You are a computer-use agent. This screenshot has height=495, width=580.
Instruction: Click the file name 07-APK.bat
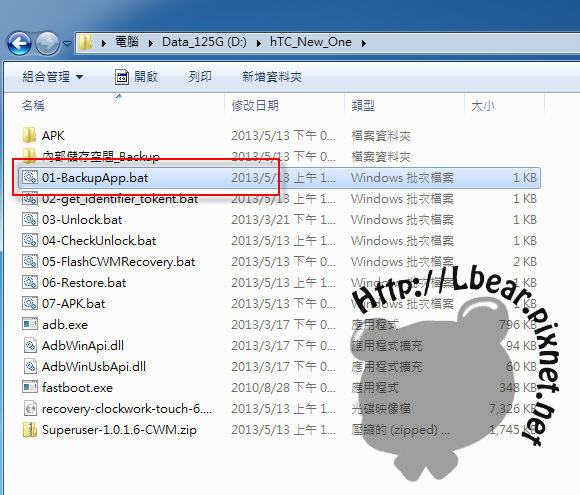click(x=73, y=304)
